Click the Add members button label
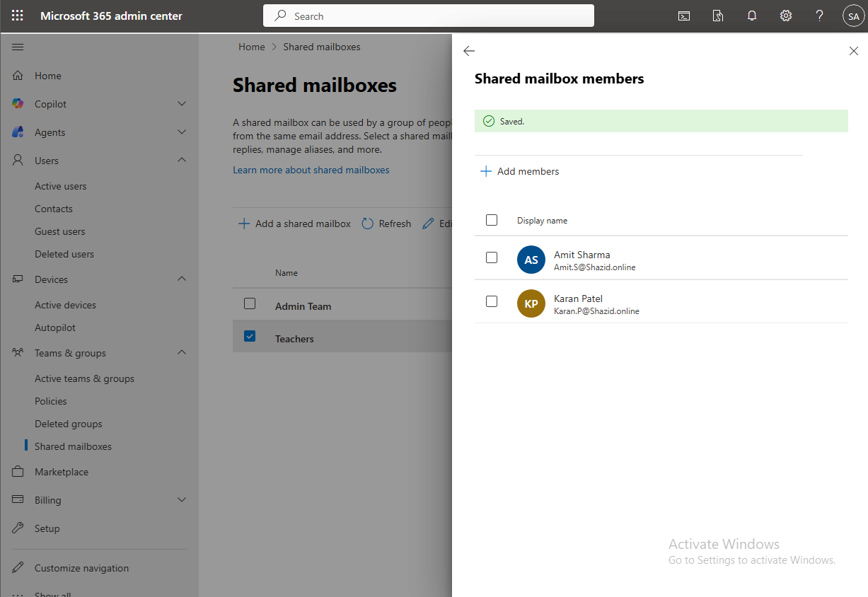 tap(528, 171)
